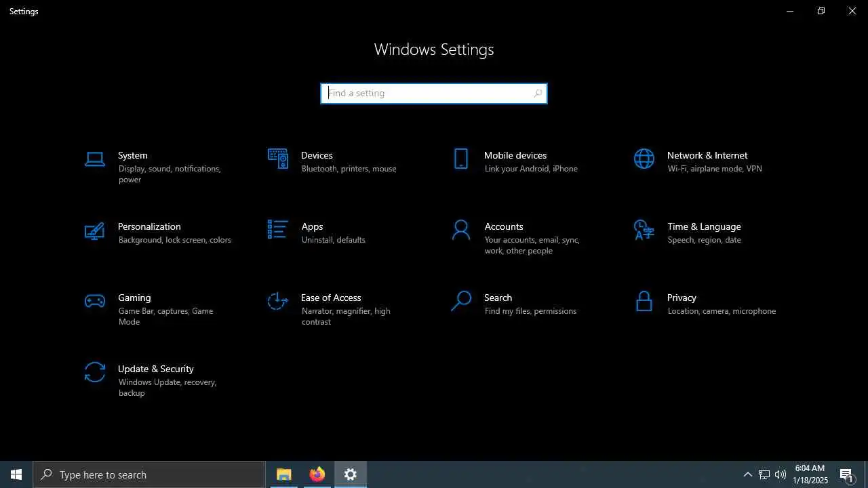The width and height of the screenshot is (868, 488).
Task: Show hidden tray icons chevron
Action: click(748, 474)
